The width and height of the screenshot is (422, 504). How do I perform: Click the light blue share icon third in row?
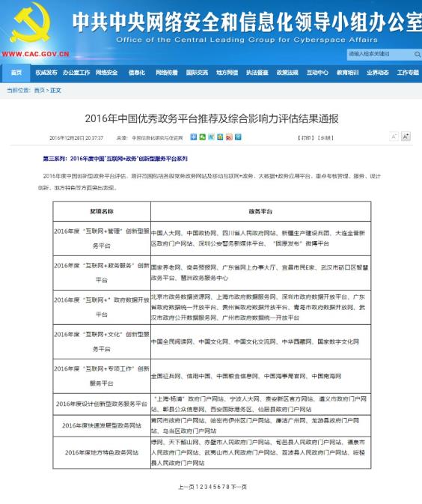211,137
